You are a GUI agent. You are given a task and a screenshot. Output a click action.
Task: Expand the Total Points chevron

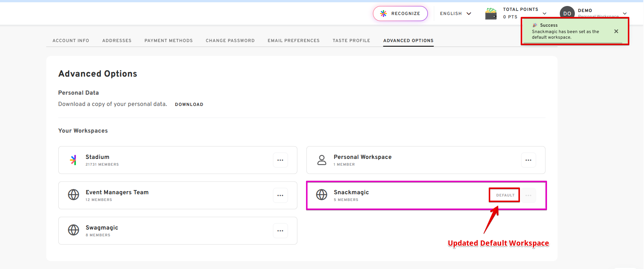544,14
